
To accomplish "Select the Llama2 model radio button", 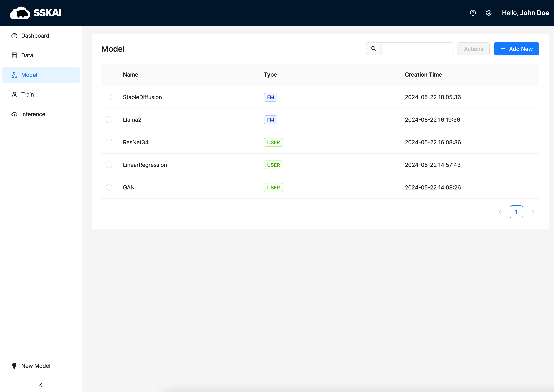I will 109,120.
